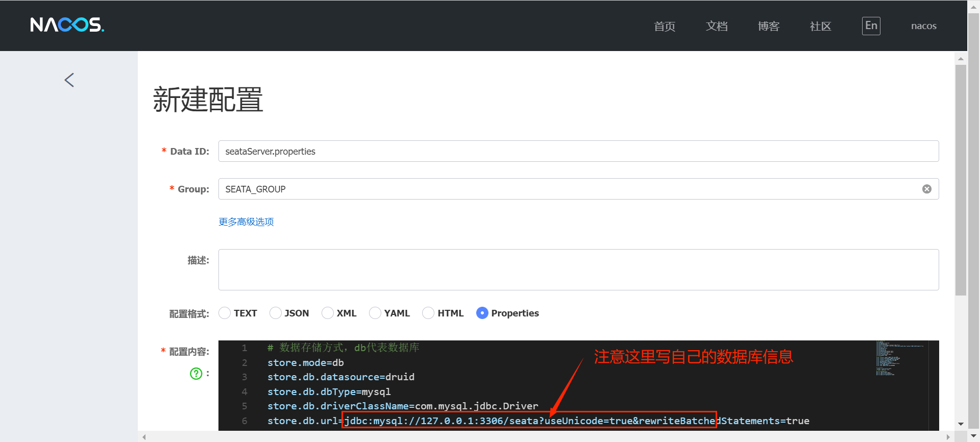Screen dimensions: 980x442
Task: Switch language with the En button
Action: 871,26
